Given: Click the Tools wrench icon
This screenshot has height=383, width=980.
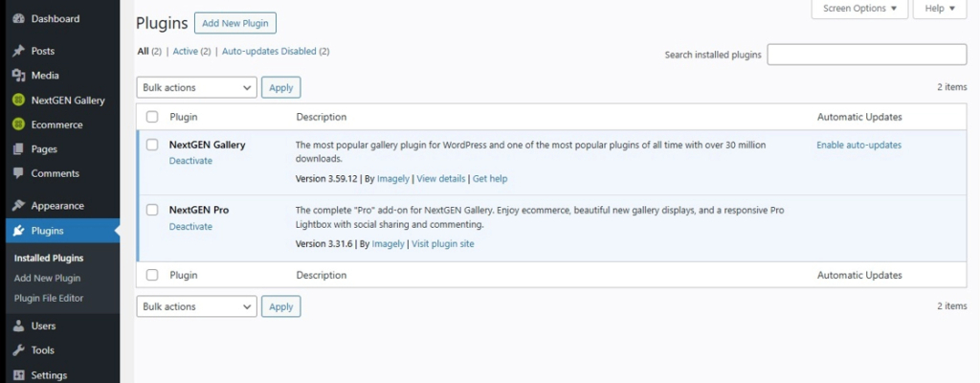Looking at the screenshot, I should pyautogui.click(x=19, y=350).
